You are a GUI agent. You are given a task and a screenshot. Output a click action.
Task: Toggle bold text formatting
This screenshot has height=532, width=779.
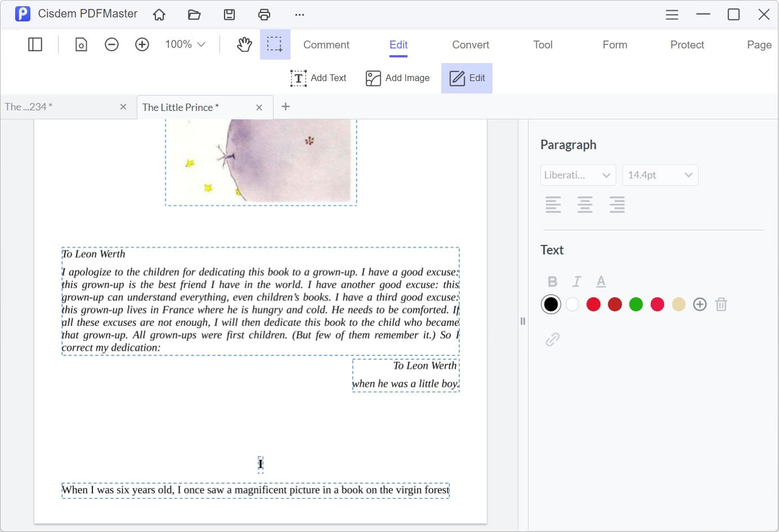point(552,281)
